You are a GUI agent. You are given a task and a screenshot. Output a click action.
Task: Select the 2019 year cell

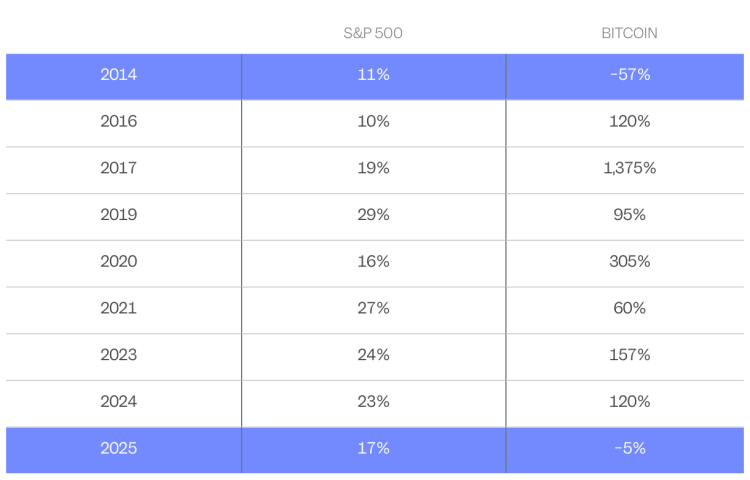click(119, 215)
